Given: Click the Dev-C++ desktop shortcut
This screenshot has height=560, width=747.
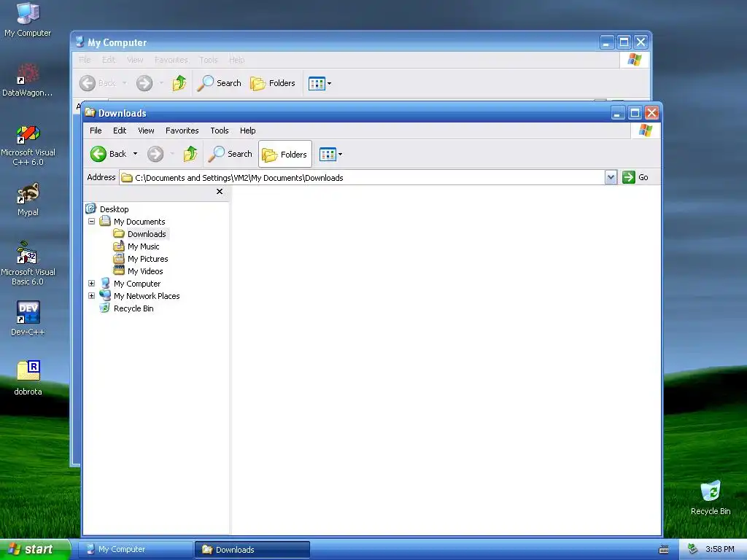Looking at the screenshot, I should pos(28,319).
